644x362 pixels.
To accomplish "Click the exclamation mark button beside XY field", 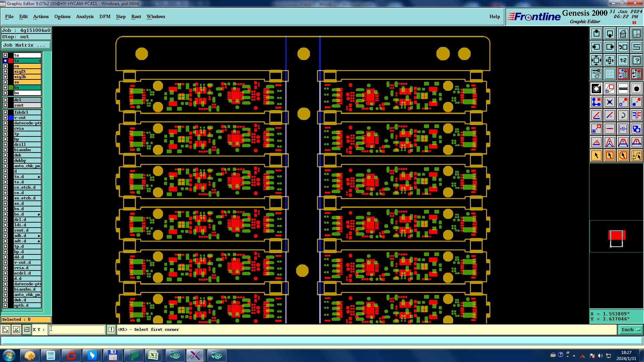I will (111, 330).
